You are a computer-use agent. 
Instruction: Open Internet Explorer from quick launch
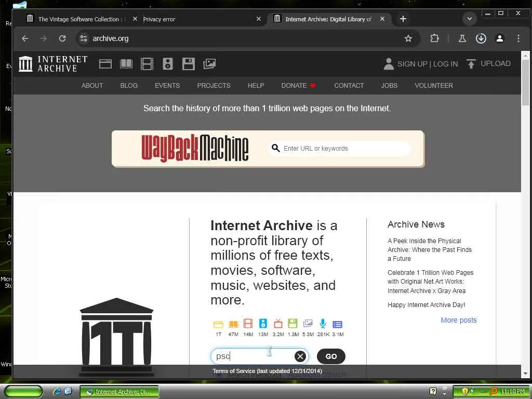click(57, 392)
